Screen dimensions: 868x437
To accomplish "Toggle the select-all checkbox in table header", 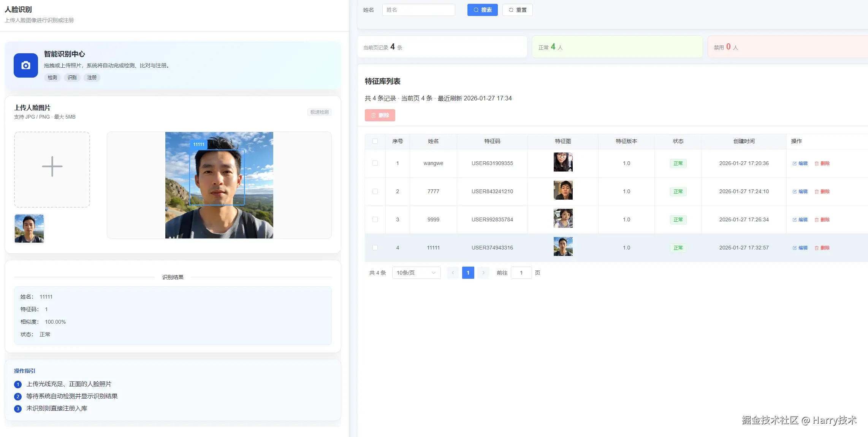I will [x=375, y=141].
